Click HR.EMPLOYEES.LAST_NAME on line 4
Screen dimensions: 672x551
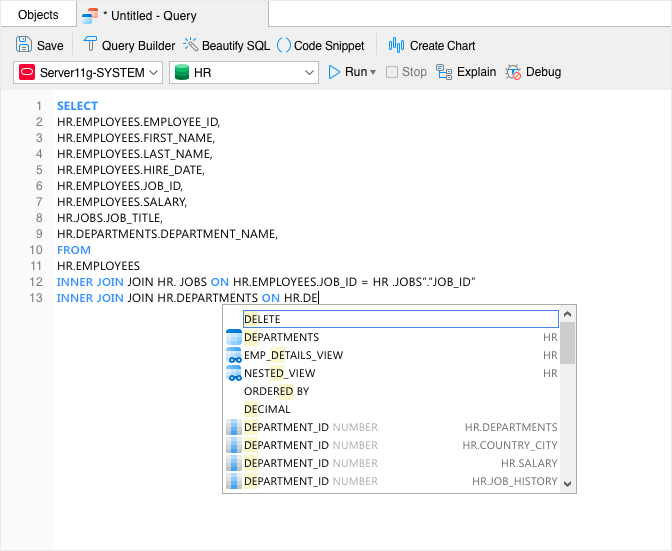(134, 154)
